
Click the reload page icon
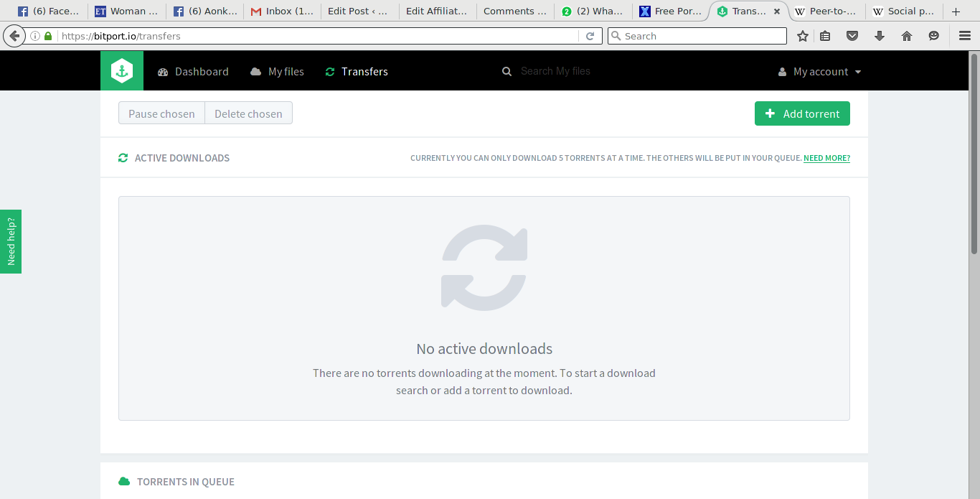pos(590,36)
